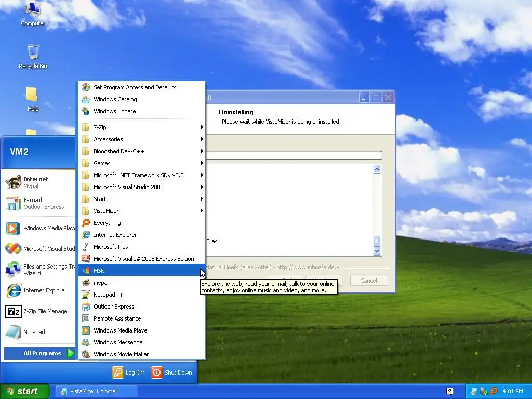Minimize the VistaMizer Uninstall window
Screen dimensions: 532x399
click(364, 98)
